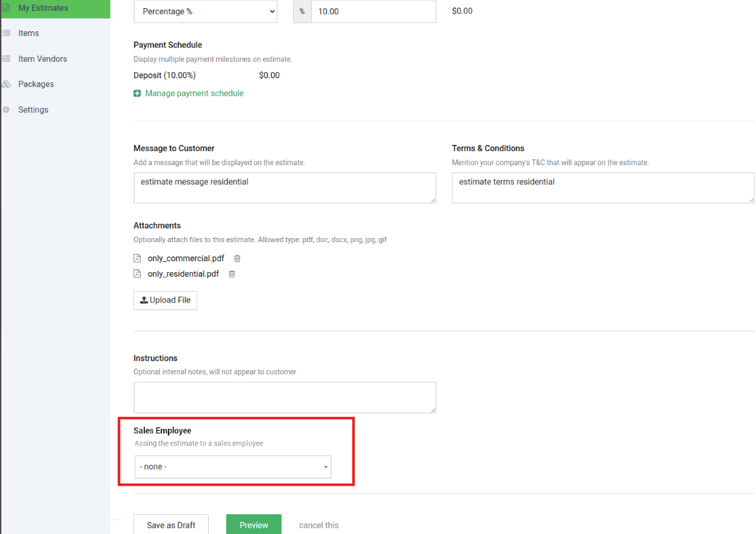This screenshot has height=534, width=756.
Task: Click the Deposit (10.00%) schedule row
Action: pyautogui.click(x=207, y=76)
